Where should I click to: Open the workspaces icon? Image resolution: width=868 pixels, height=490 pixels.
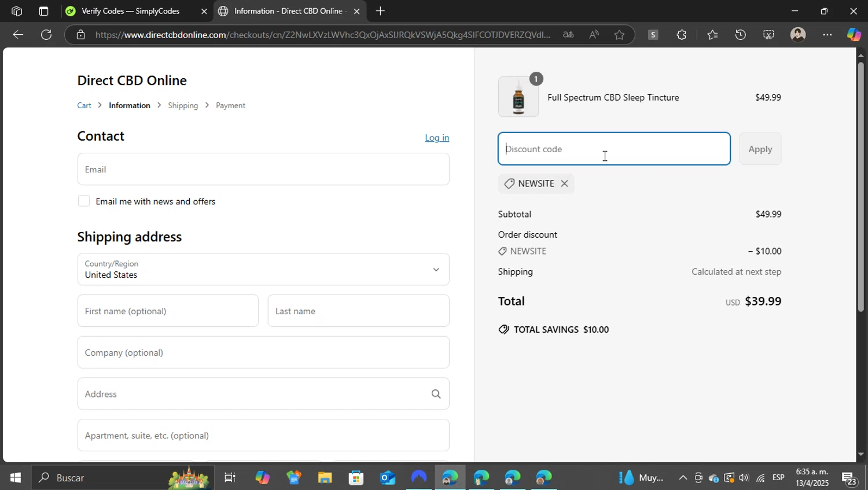click(x=16, y=11)
